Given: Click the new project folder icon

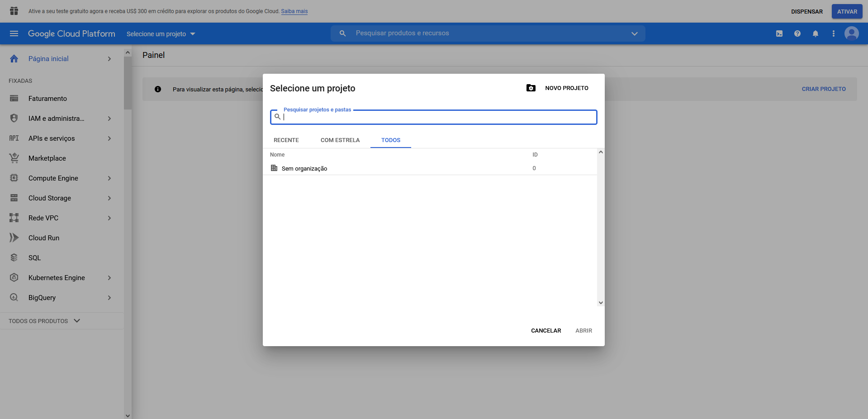Looking at the screenshot, I should pos(531,88).
